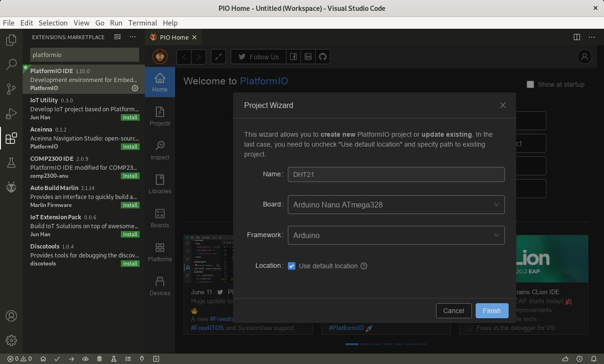The width and height of the screenshot is (604, 364).
Task: Open PlatformIO new terminal status icon
Action: coord(156,359)
